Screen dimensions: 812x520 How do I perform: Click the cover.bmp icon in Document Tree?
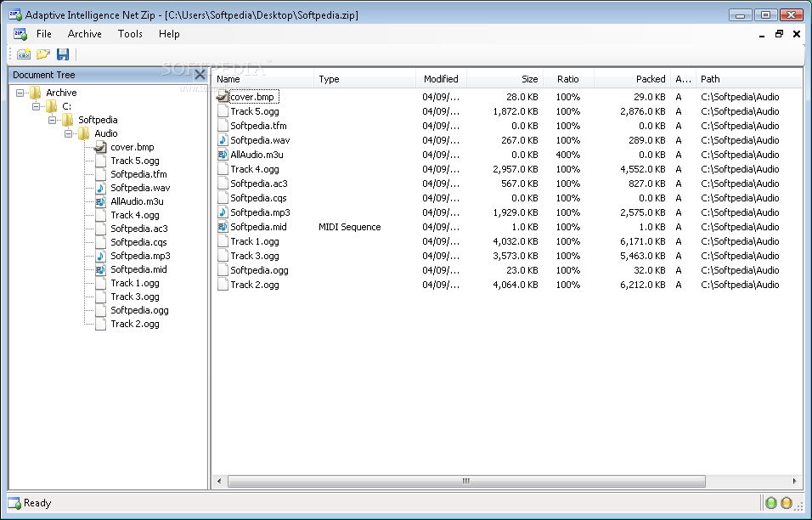[x=100, y=147]
